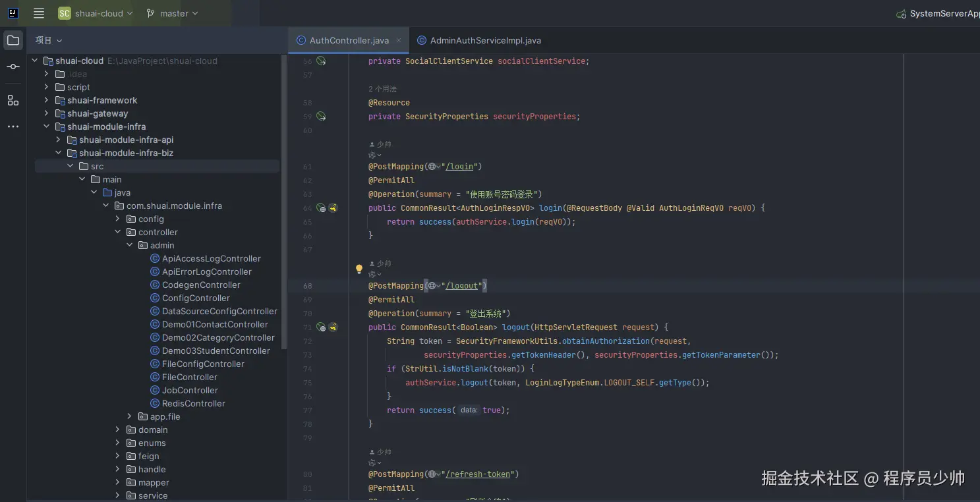Click the 2 个用法 usages hint
Viewport: 980px width, 502px height.
point(382,89)
